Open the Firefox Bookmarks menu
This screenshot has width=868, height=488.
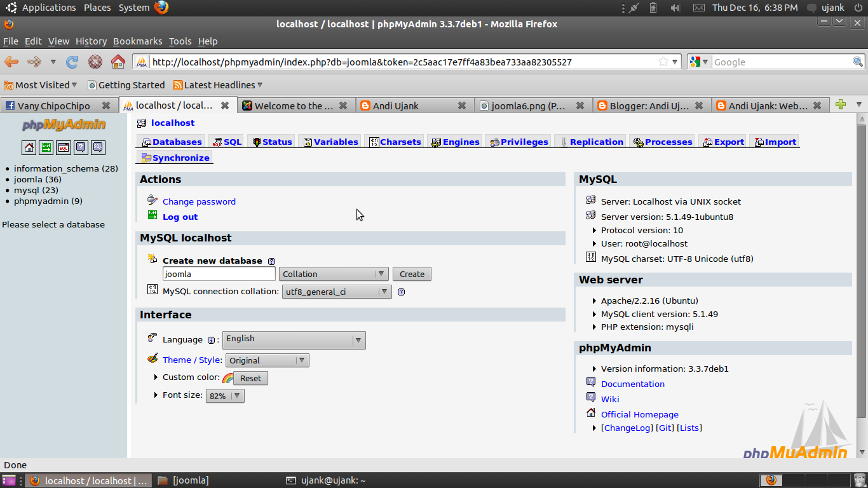tap(138, 41)
